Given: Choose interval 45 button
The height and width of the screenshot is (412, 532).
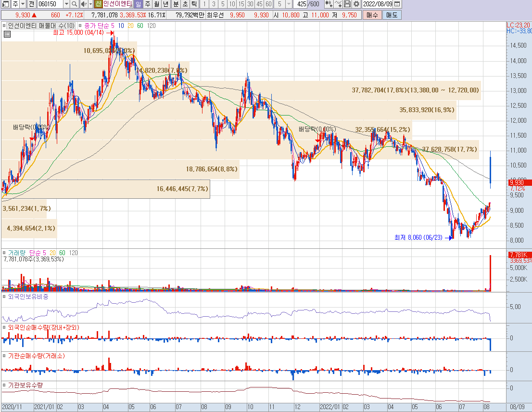Looking at the screenshot, I should pyautogui.click(x=259, y=4).
